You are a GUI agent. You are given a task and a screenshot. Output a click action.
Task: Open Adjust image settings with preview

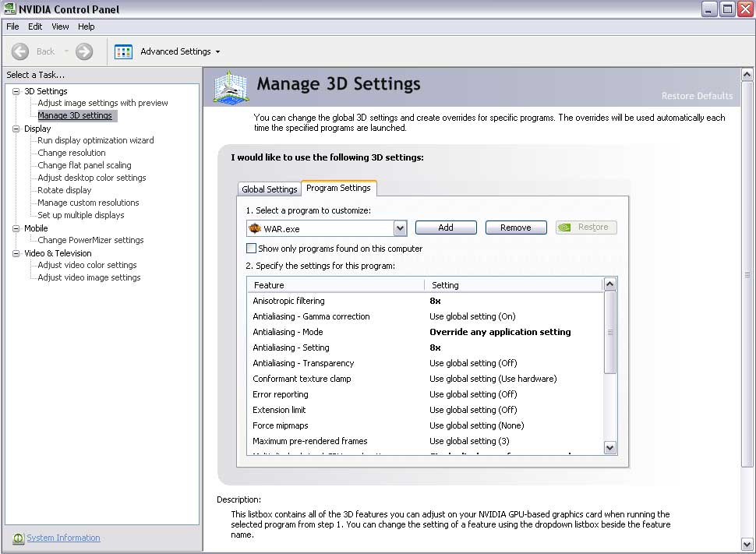(x=103, y=103)
